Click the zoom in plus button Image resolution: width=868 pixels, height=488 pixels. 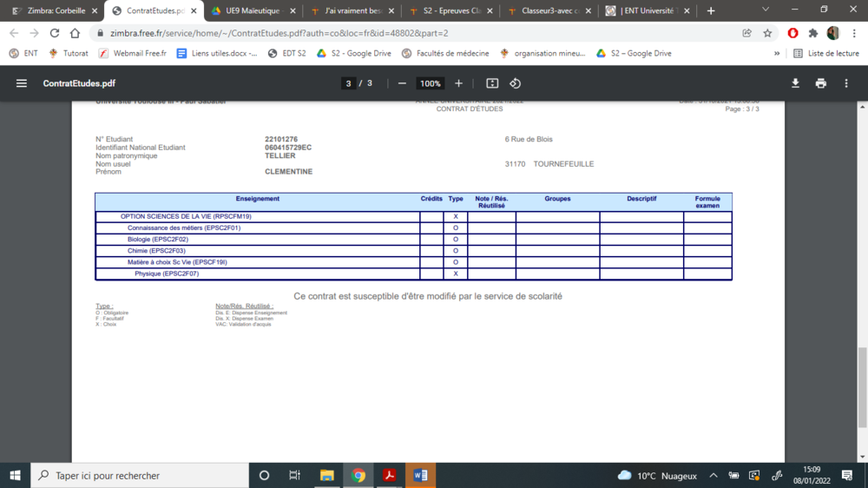click(458, 83)
